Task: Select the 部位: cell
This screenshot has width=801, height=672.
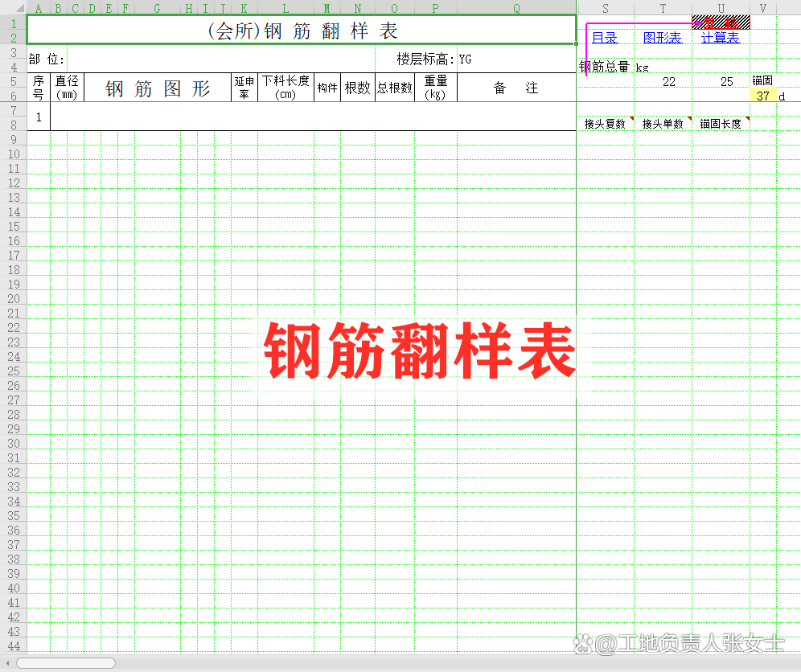Action: (47, 59)
